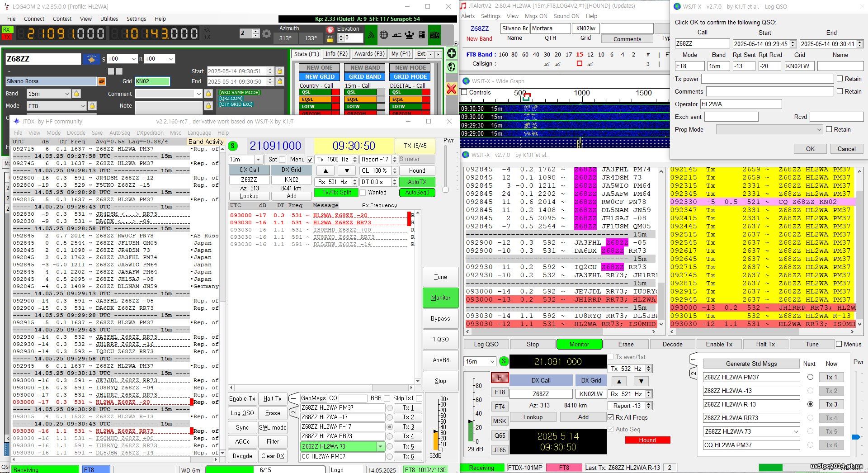Click the gear settings icon in Log4OM toolbar
Screen dimensions: 868x473
click(267, 34)
